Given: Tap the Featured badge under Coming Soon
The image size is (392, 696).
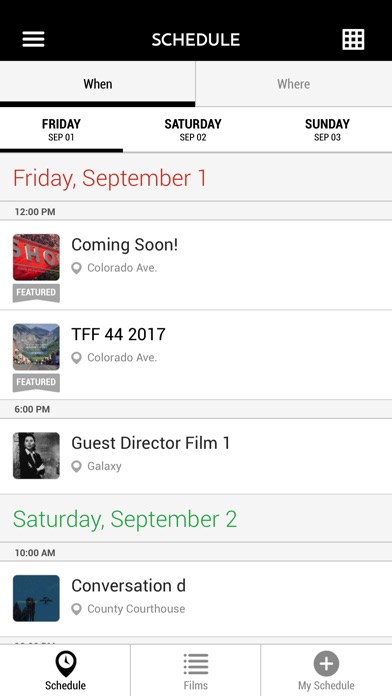Looking at the screenshot, I should pos(36,293).
